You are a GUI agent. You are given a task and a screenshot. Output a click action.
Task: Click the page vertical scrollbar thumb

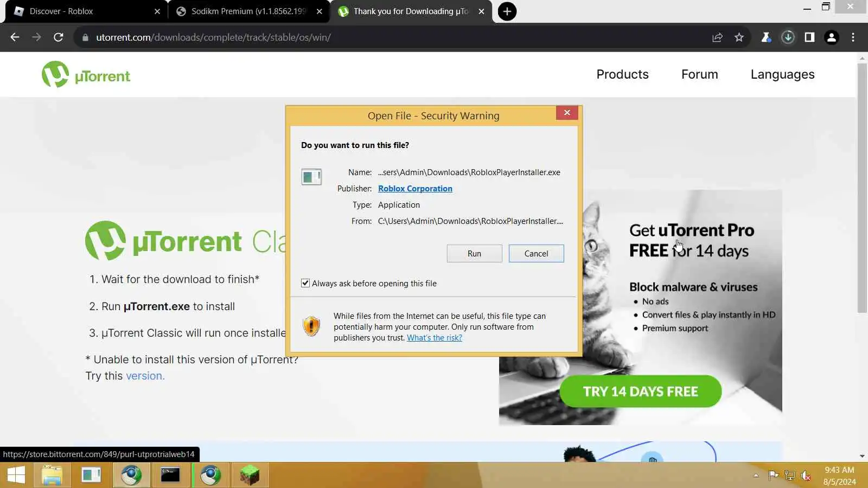click(x=862, y=188)
